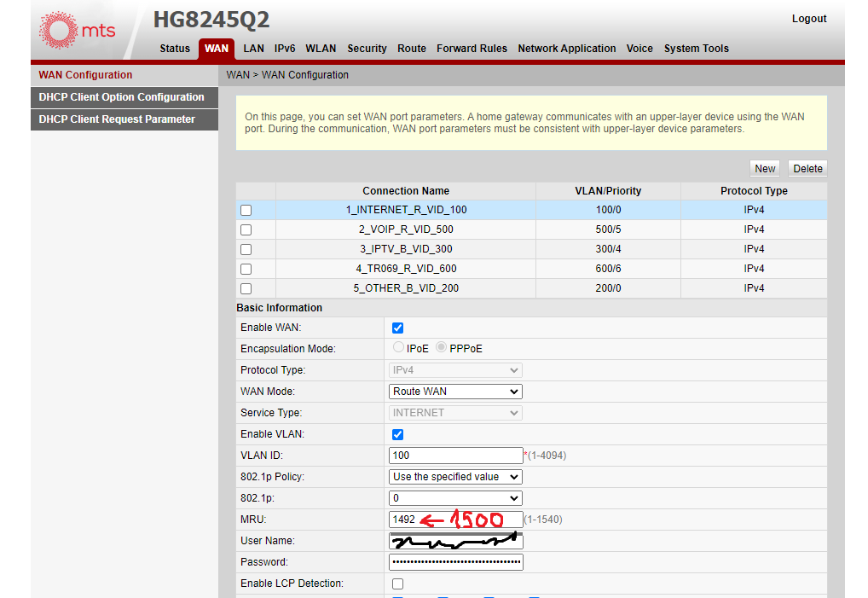
Task: Check the 2_VOIP_R_VID_500 row checkbox
Action: click(246, 229)
